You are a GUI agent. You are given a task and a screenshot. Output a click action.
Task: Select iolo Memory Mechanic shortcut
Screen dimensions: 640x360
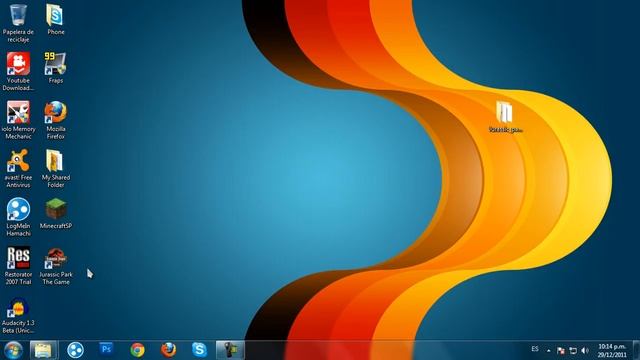18,120
